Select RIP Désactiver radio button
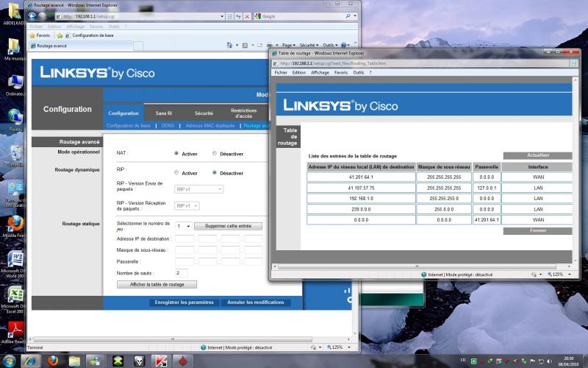 click(215, 173)
